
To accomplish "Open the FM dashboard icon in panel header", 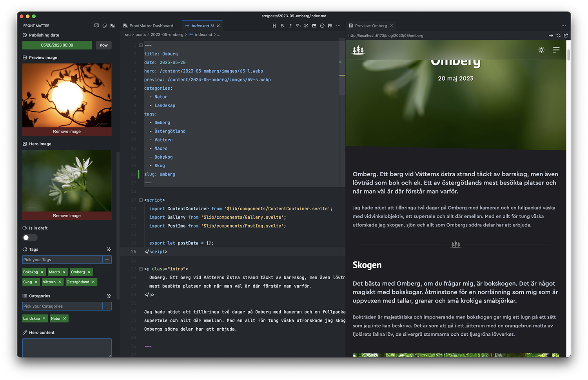I will click(x=113, y=25).
